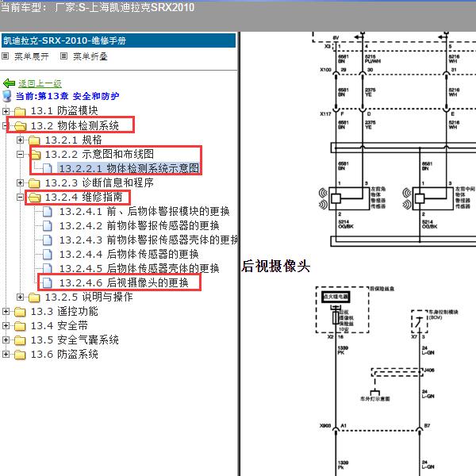
Task: Expand the 13.2.1 规格 node
Action: click(20, 140)
